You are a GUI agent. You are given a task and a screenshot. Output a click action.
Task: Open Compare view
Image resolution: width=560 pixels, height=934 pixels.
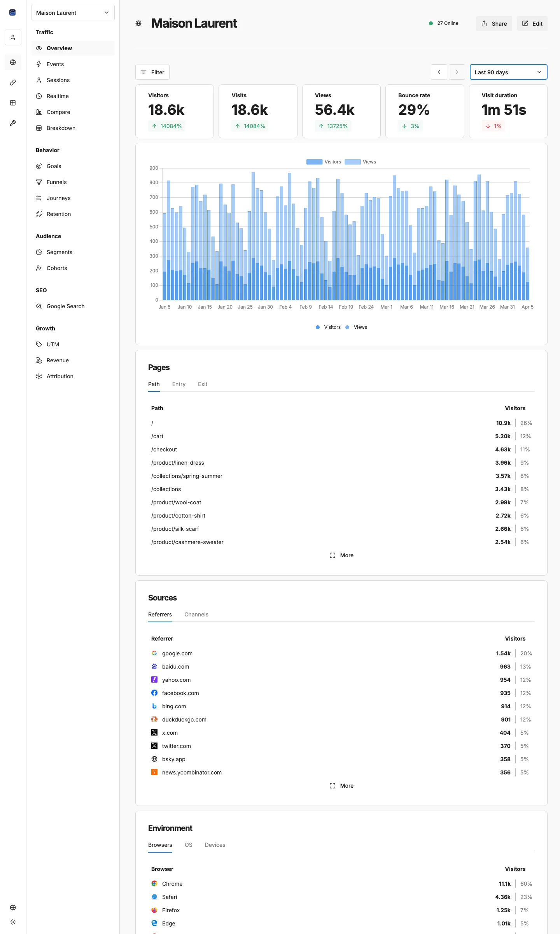[x=73, y=112]
